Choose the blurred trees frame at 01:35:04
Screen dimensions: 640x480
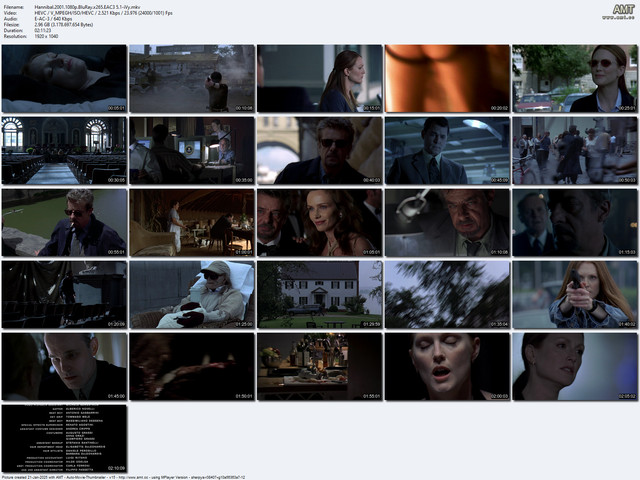(447, 295)
